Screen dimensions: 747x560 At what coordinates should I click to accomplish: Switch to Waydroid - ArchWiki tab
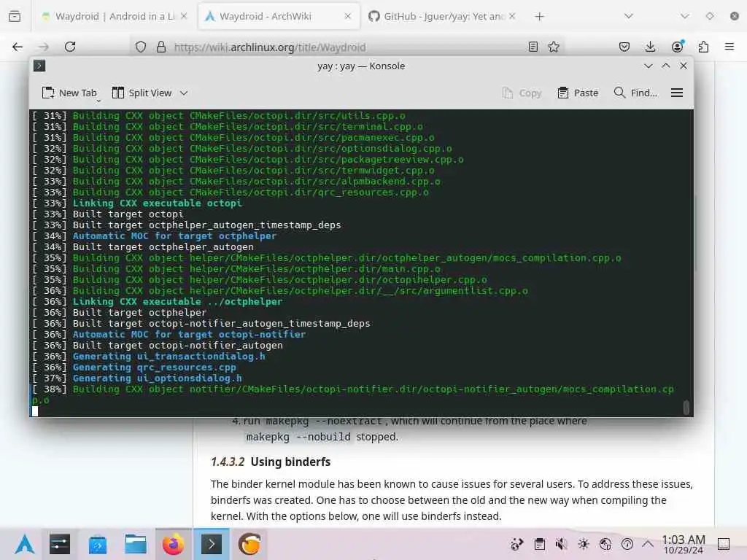[x=278, y=16]
